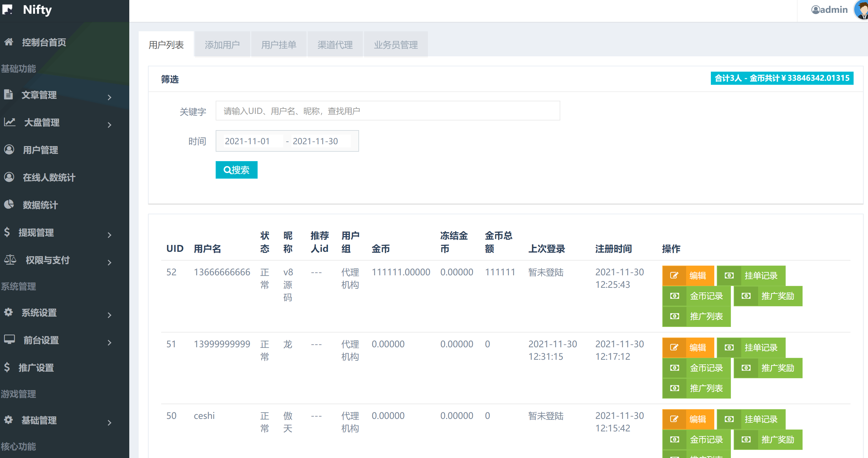Expand the 基础管理 chevron

tap(109, 423)
